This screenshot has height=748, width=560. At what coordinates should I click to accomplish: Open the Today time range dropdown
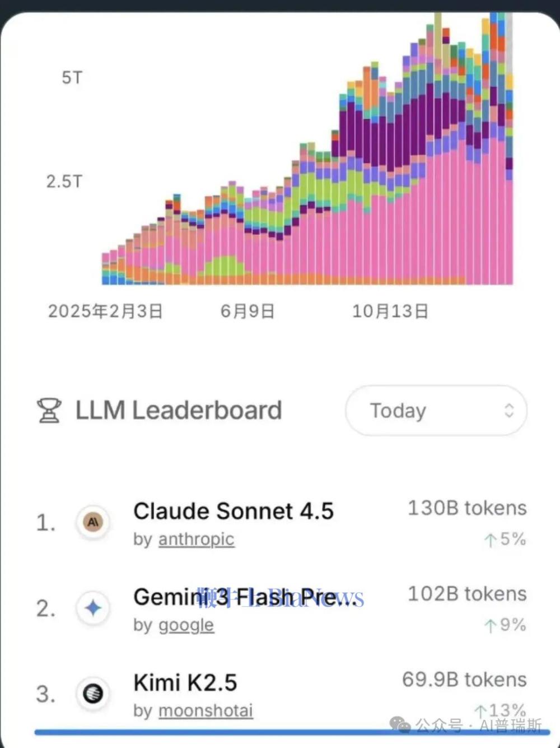click(x=436, y=411)
